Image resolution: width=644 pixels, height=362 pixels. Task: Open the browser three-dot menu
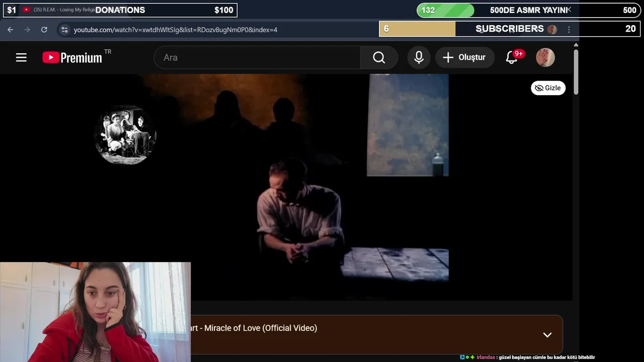pyautogui.click(x=569, y=30)
